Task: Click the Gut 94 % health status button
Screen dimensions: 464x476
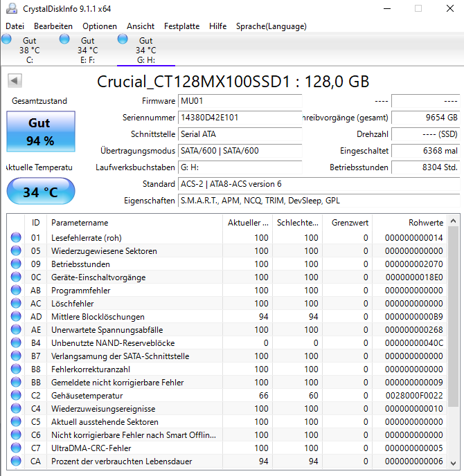Action: coord(41,131)
